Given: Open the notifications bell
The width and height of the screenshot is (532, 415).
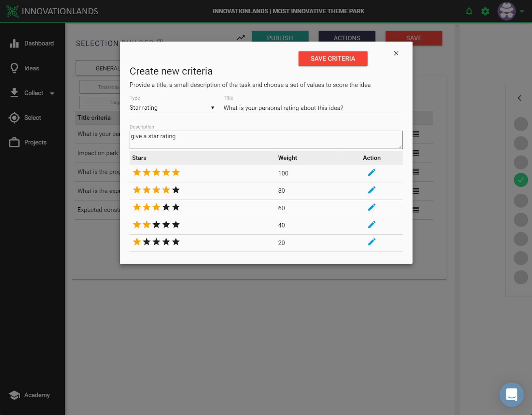Looking at the screenshot, I should [x=469, y=12].
